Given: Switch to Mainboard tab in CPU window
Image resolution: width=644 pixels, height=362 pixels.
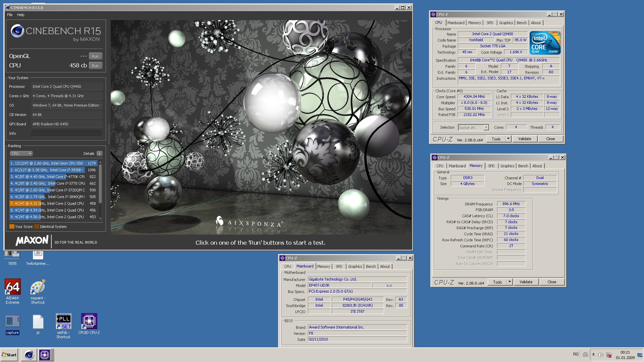Looking at the screenshot, I should click(x=456, y=23).
